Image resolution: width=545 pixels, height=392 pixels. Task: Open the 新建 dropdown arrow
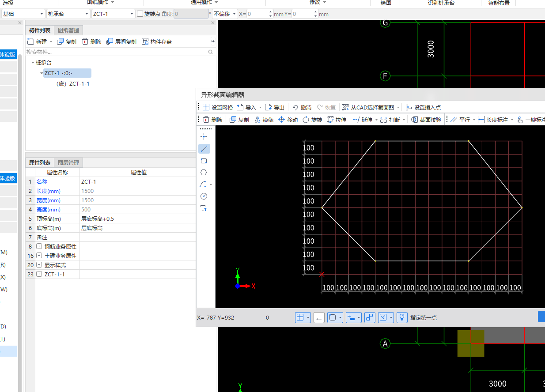(51, 42)
